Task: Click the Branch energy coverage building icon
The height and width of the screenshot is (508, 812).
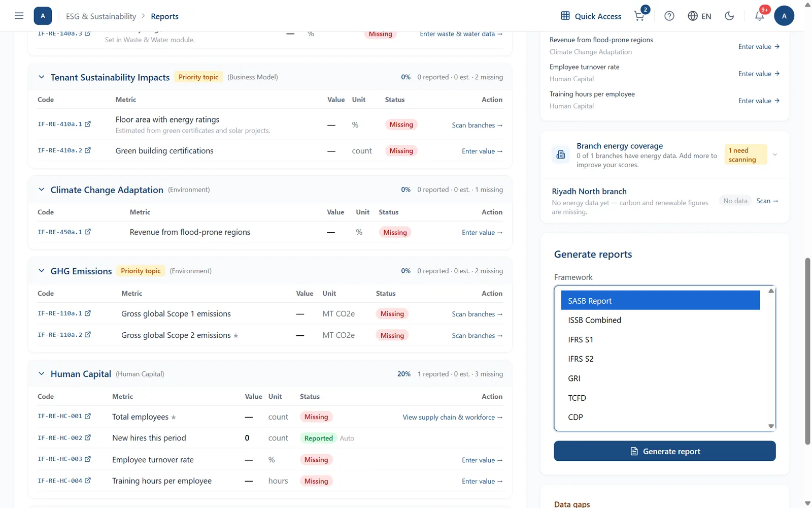Action: (x=561, y=154)
